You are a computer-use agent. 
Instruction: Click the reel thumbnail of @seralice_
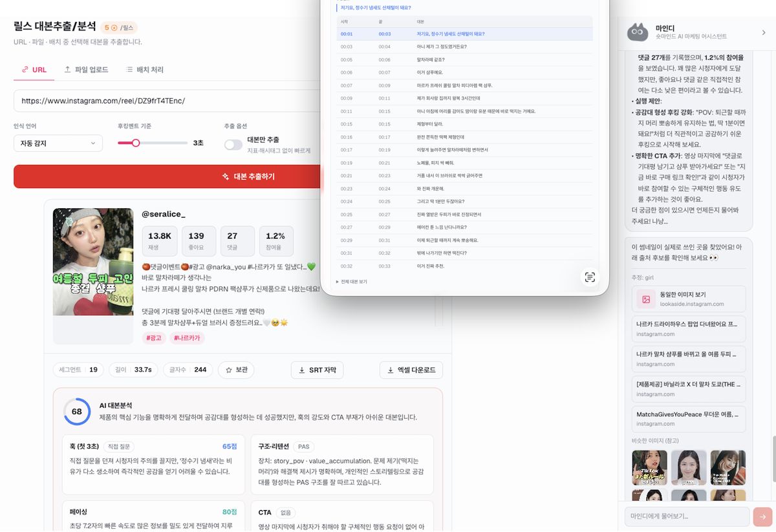point(93,262)
